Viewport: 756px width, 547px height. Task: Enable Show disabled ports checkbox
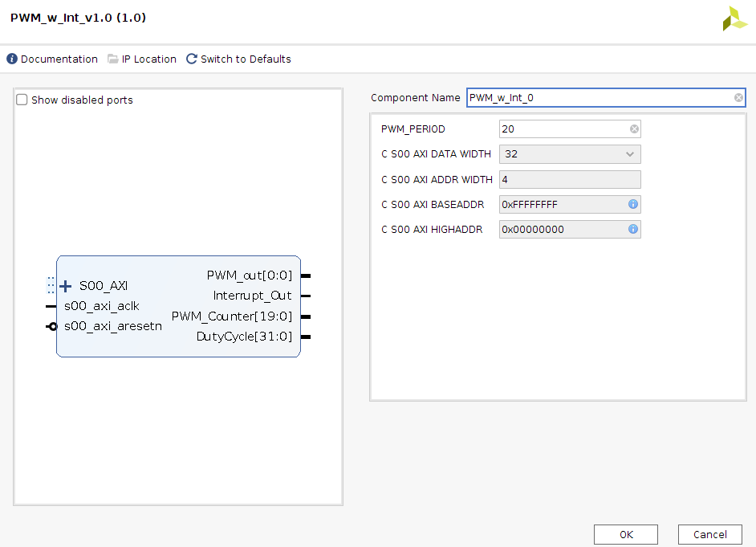(x=22, y=100)
